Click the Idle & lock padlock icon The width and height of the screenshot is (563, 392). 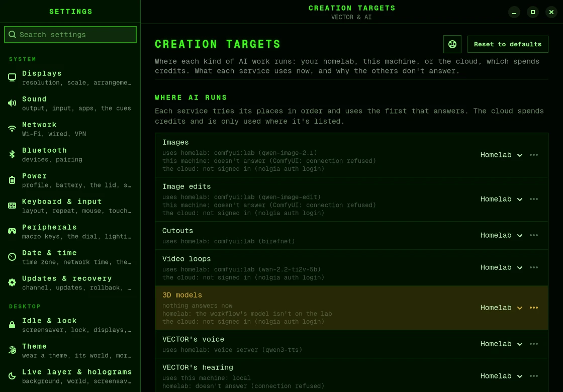[x=12, y=325]
